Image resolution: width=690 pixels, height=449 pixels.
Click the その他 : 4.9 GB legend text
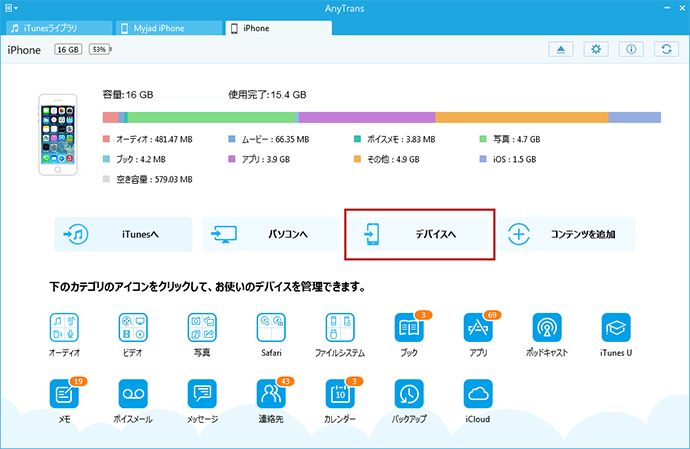coord(393,159)
